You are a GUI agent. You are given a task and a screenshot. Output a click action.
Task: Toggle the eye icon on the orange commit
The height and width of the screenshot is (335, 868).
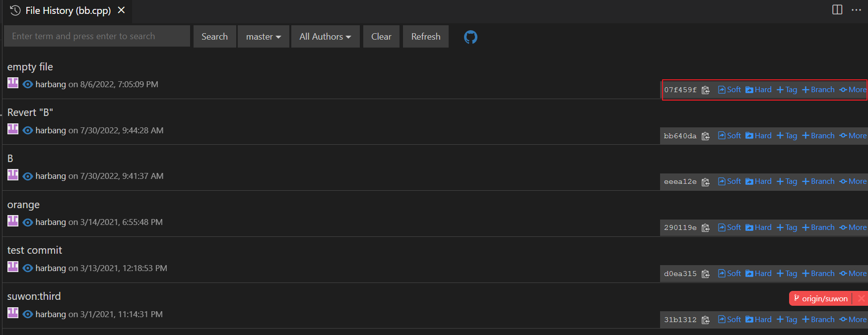[x=28, y=222]
